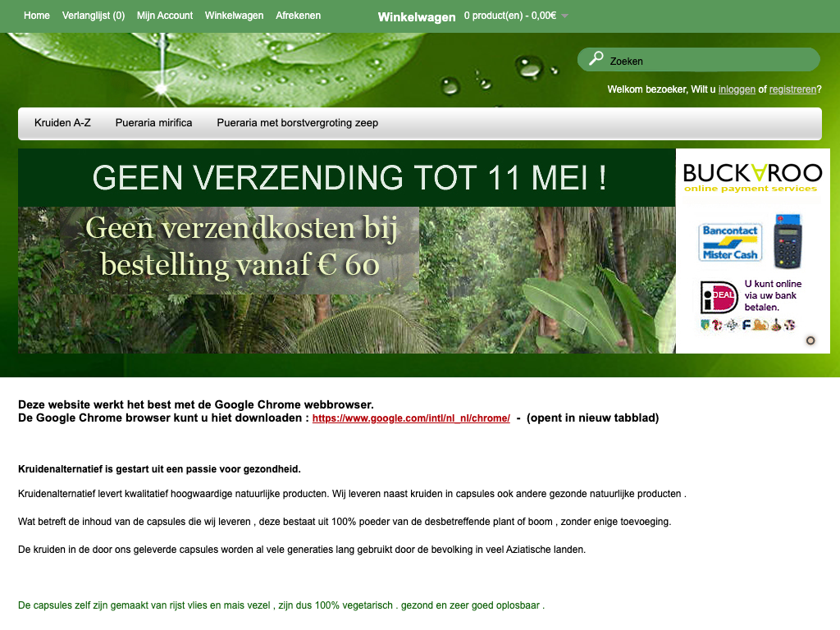Open Mijn Account page
Viewport: 840px width, 630px height.
(164, 16)
